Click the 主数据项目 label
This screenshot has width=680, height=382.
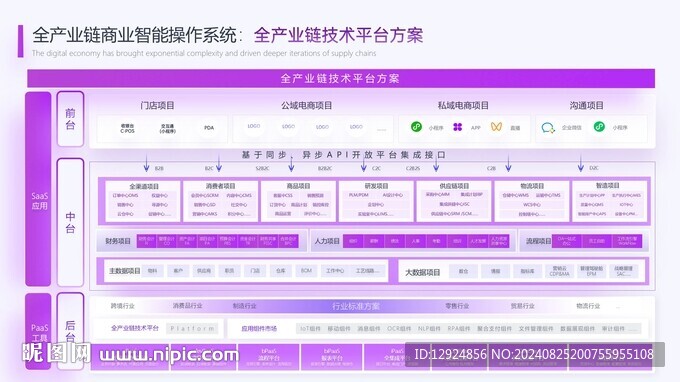pyautogui.click(x=124, y=271)
